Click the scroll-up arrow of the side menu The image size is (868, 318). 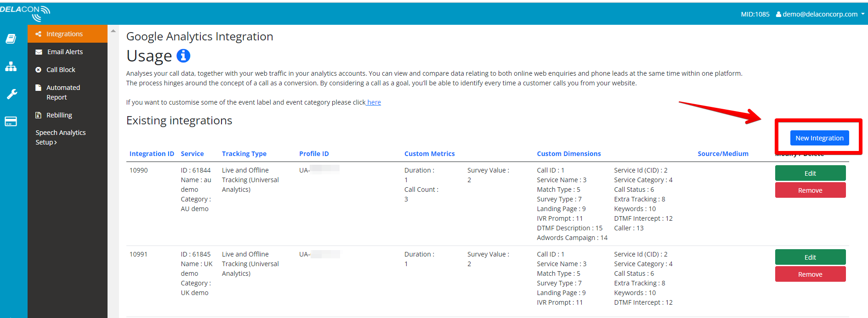[x=113, y=31]
